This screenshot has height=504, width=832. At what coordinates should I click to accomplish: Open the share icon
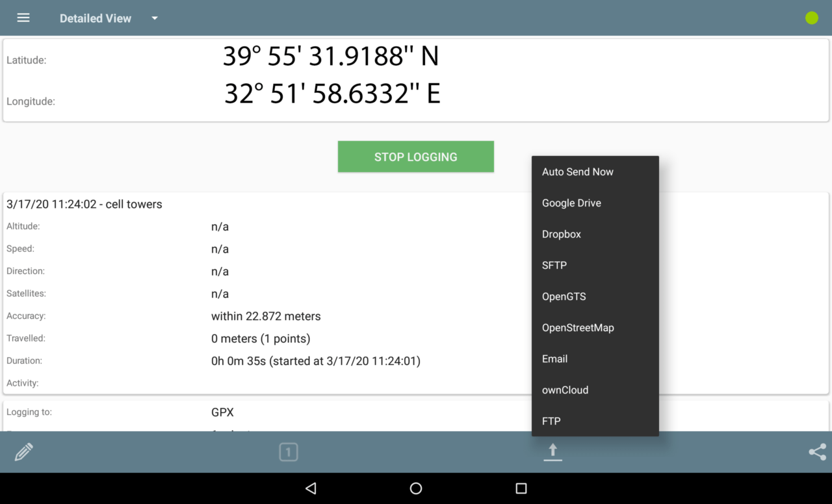(x=817, y=452)
